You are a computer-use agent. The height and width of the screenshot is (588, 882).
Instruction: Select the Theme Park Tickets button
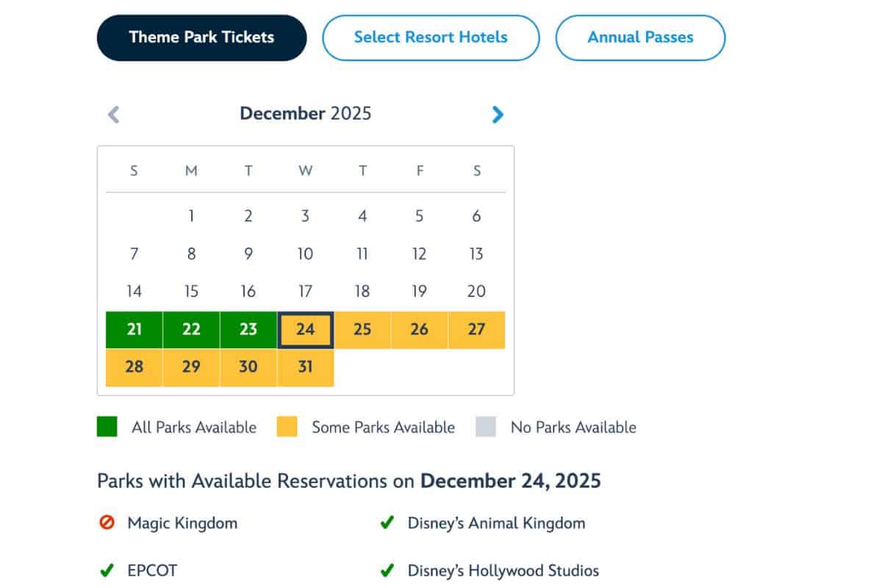201,37
